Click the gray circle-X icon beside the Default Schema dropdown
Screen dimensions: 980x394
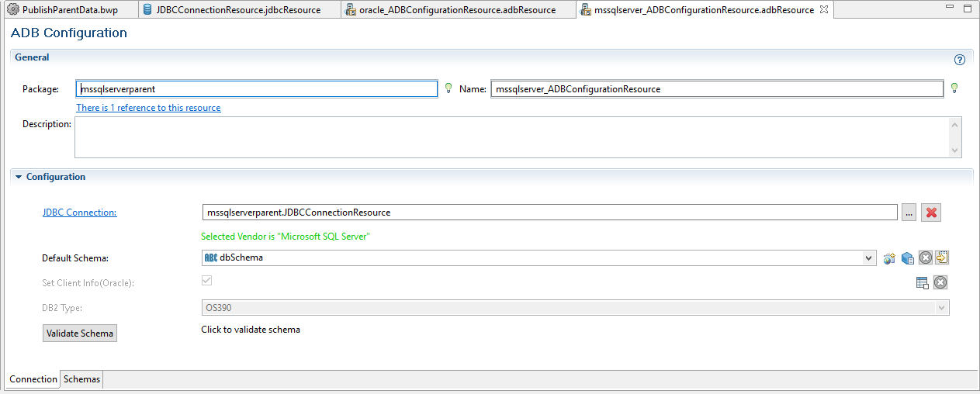(925, 258)
